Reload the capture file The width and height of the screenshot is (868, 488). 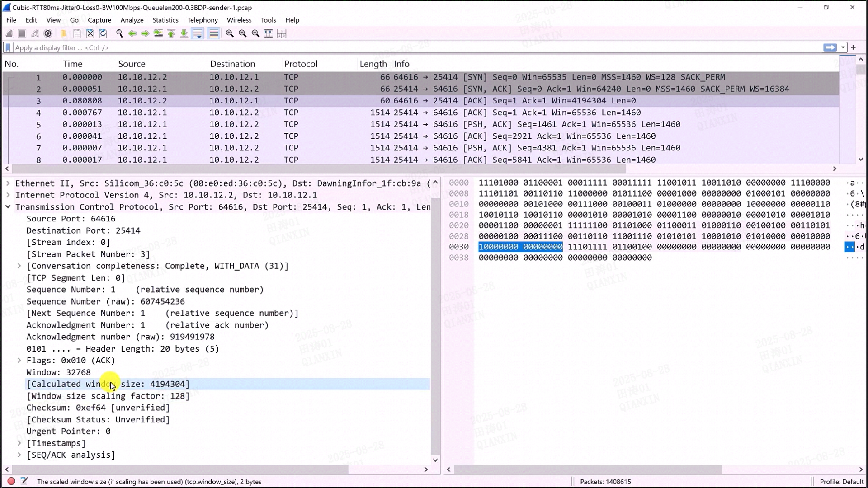(103, 33)
